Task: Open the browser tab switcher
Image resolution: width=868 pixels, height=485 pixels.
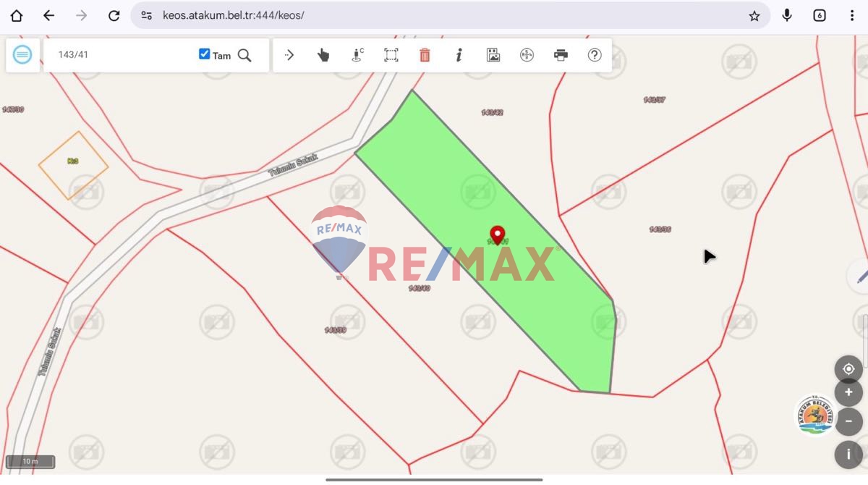Action: tap(820, 14)
